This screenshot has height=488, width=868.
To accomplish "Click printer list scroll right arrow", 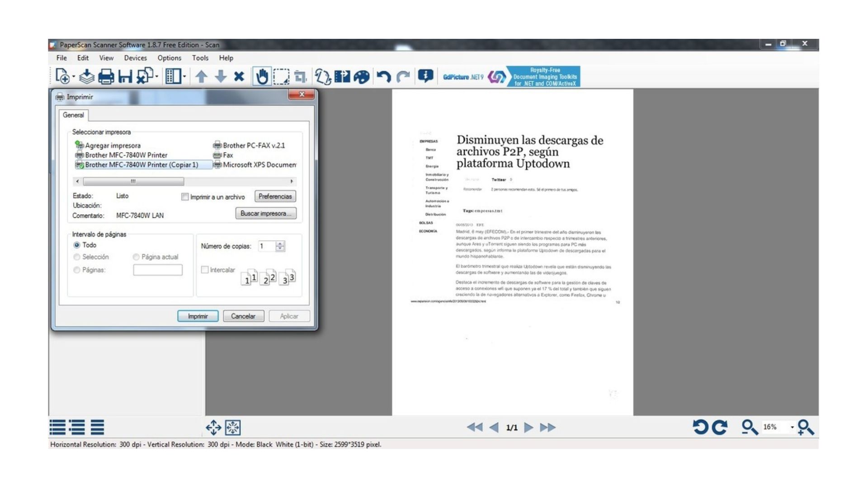I will click(x=292, y=181).
